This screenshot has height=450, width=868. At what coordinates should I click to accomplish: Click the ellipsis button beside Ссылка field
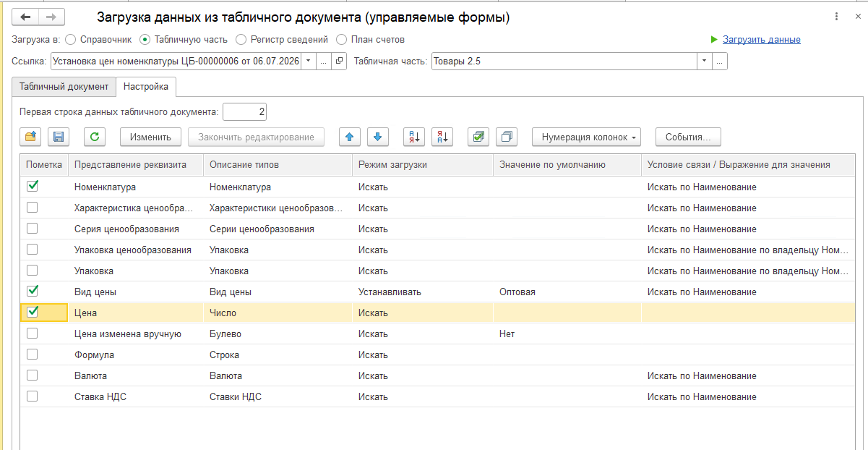[324, 61]
